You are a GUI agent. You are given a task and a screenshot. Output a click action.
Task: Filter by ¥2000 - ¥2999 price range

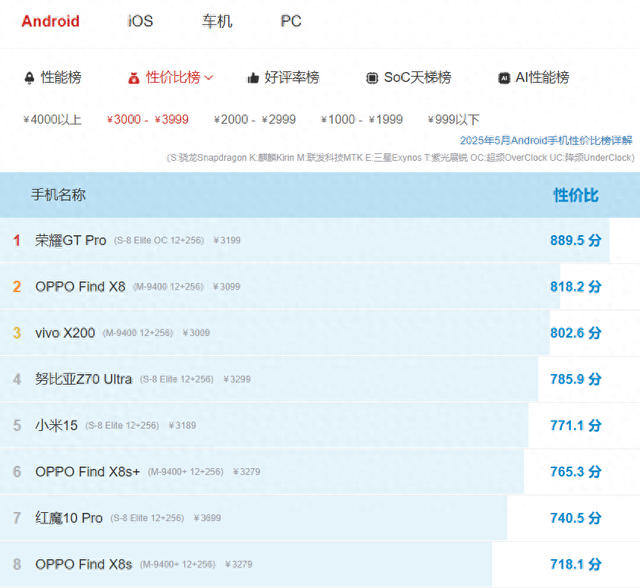pyautogui.click(x=255, y=120)
